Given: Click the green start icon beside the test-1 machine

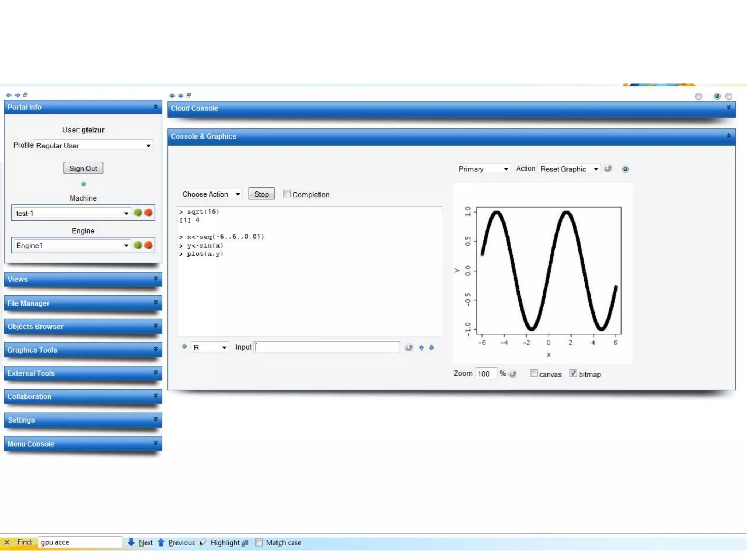Looking at the screenshot, I should (138, 213).
